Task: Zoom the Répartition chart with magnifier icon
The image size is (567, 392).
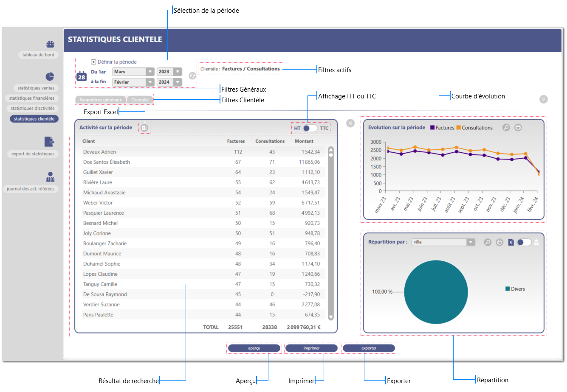Action: pyautogui.click(x=488, y=242)
